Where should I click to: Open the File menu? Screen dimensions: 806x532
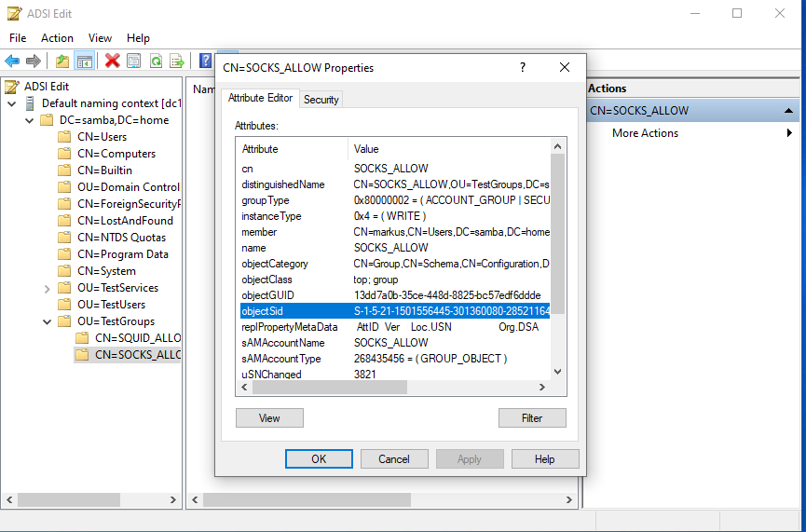[x=18, y=38]
